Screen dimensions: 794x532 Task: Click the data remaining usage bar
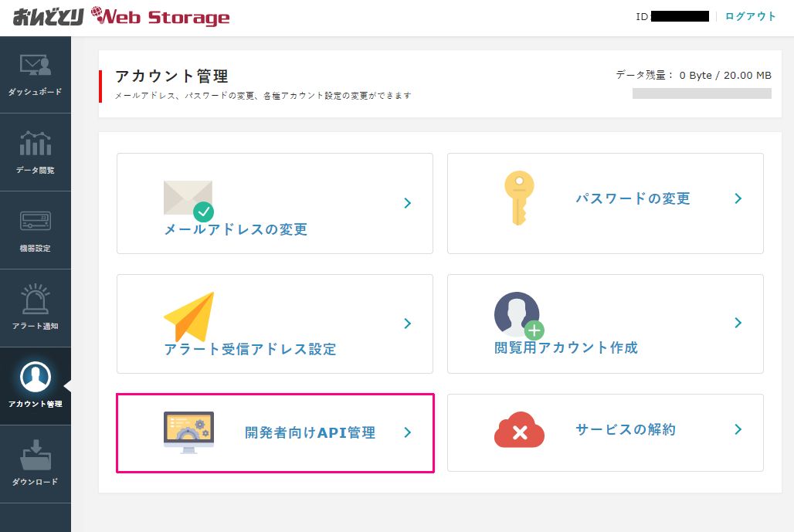click(701, 93)
